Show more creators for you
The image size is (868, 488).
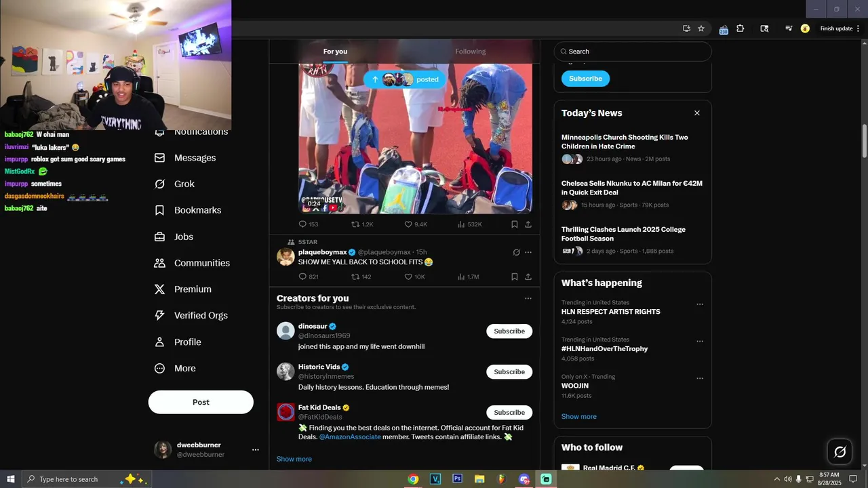pos(294,459)
